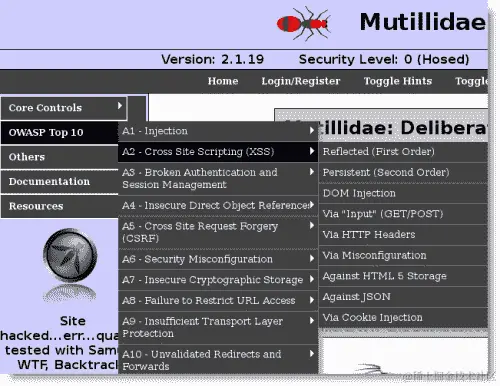The width and height of the screenshot is (500, 386).
Task: Click the OWASP round logo badge
Action: [x=70, y=255]
